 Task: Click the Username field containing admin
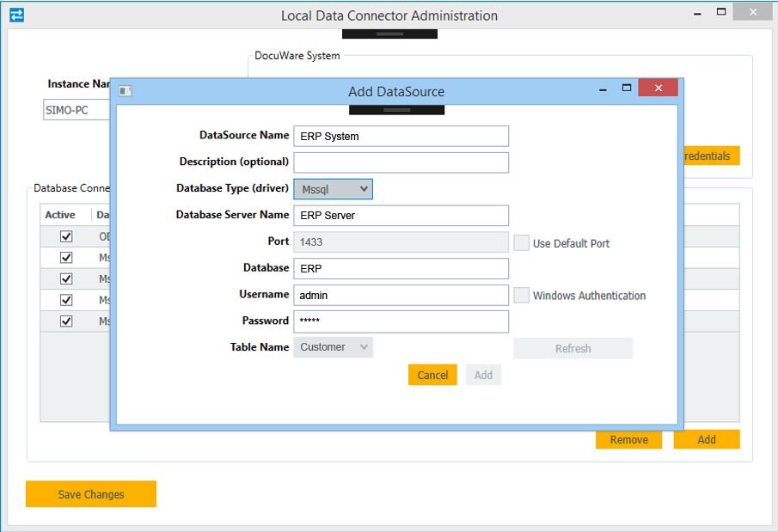401,295
